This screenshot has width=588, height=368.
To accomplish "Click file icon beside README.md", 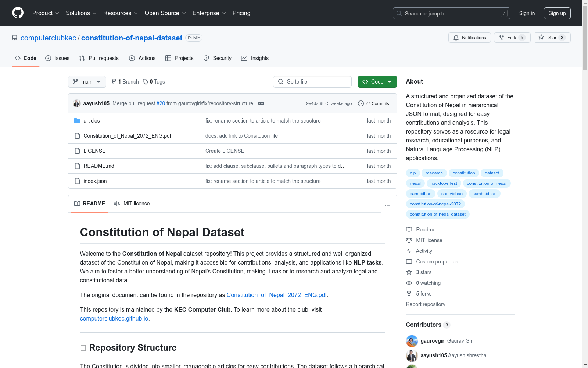I will (77, 166).
